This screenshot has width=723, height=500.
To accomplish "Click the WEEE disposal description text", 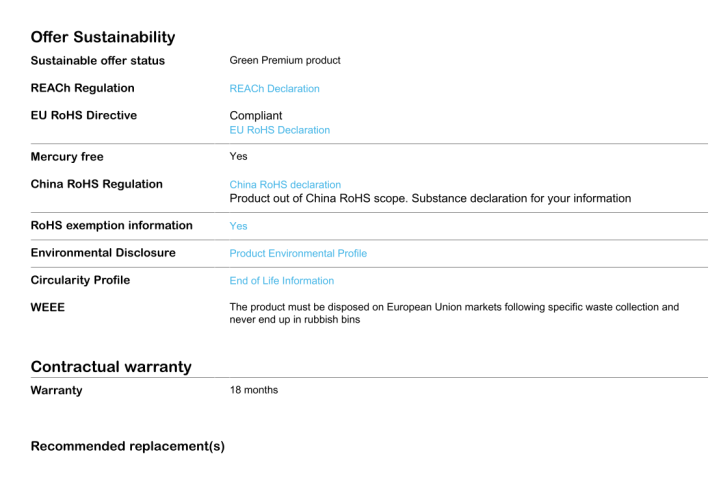I will [x=454, y=313].
